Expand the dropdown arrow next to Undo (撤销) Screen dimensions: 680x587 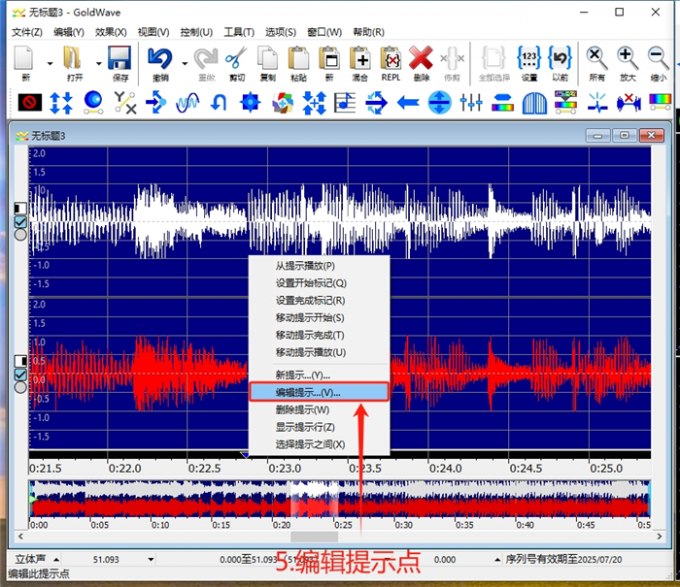(185, 63)
